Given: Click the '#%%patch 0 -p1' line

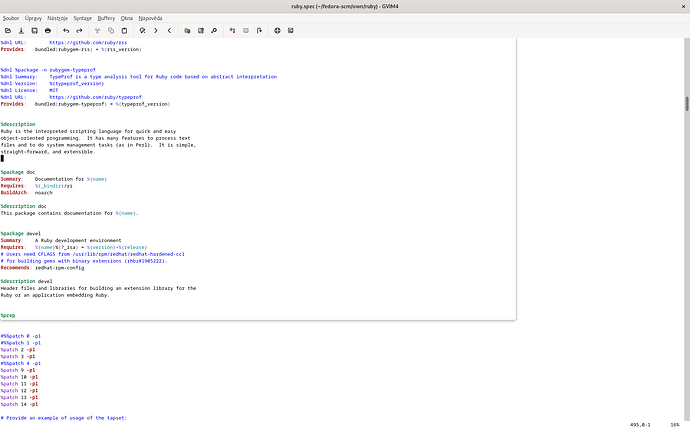Looking at the screenshot, I should [x=21, y=336].
